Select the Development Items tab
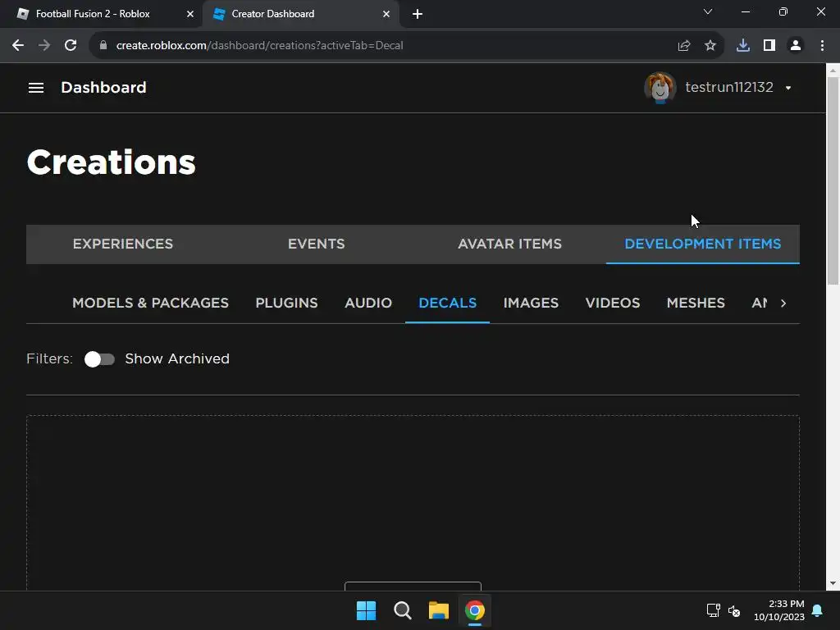 tap(703, 244)
